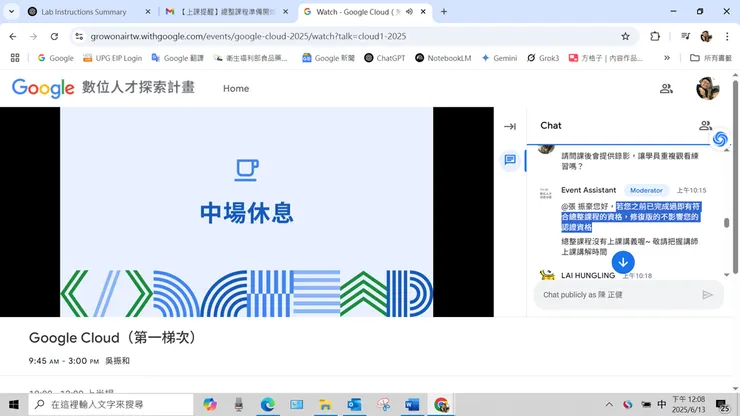Click the page vertical scrollbar

[x=735, y=177]
